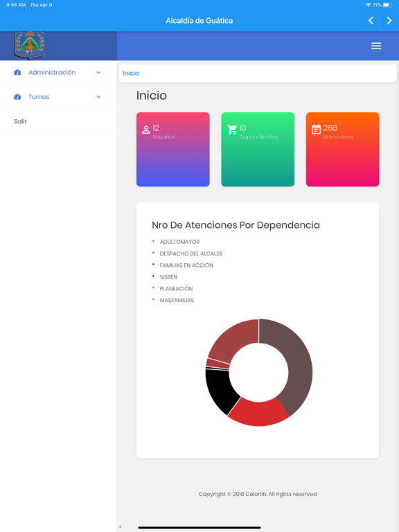Expand the Administración chevron
This screenshot has width=399, height=532.
98,72
